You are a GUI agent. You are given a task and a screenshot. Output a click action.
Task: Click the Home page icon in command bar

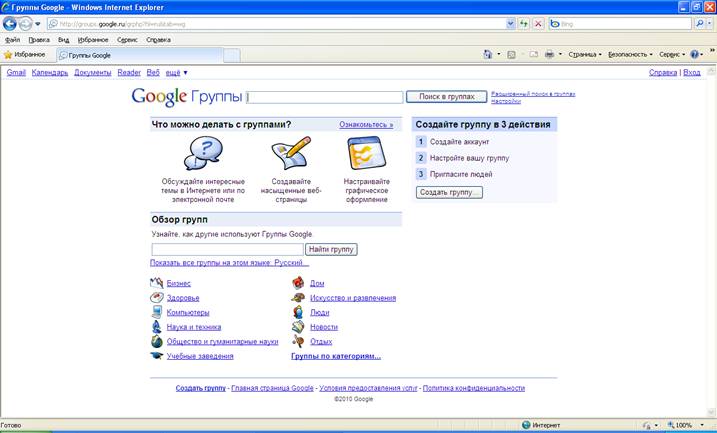[x=488, y=54]
